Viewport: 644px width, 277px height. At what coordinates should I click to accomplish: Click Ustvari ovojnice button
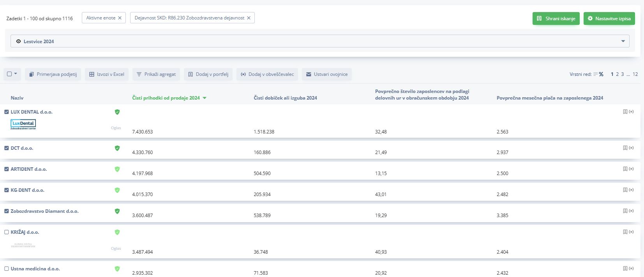tap(326, 74)
